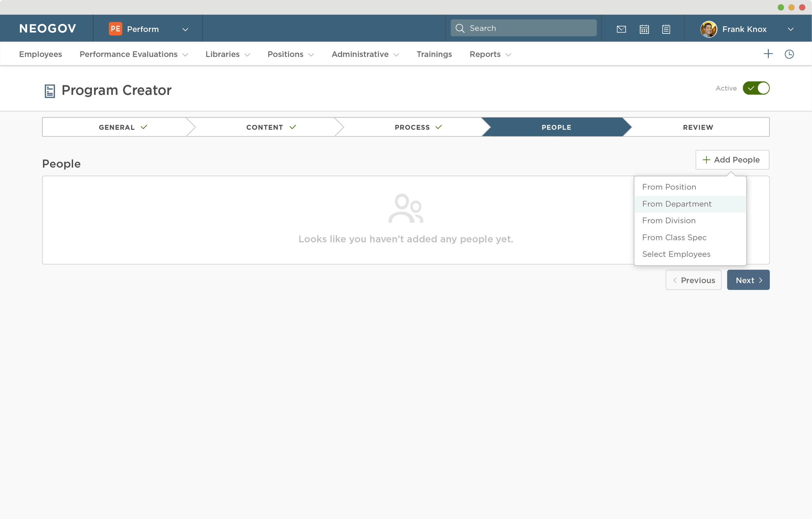Open the mail envelope icon
Image resolution: width=812 pixels, height=519 pixels.
click(621, 29)
